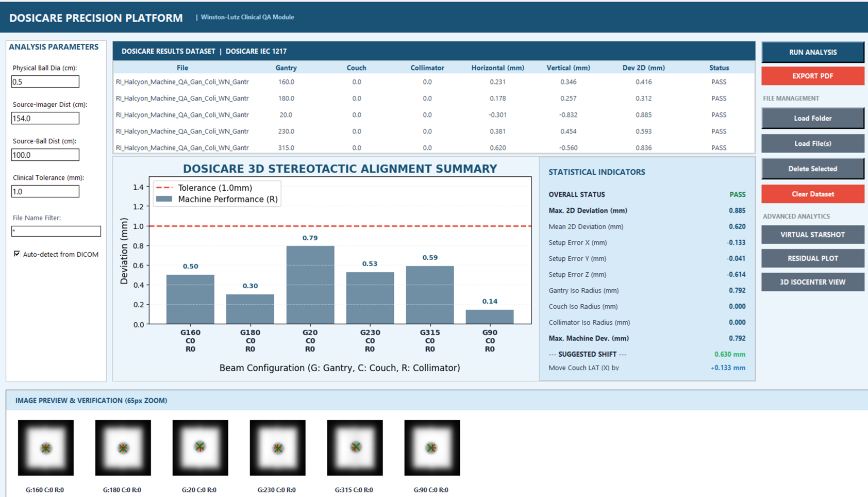
Task: Click the Collimator Iso Radius (mm) label
Action: [x=589, y=322]
